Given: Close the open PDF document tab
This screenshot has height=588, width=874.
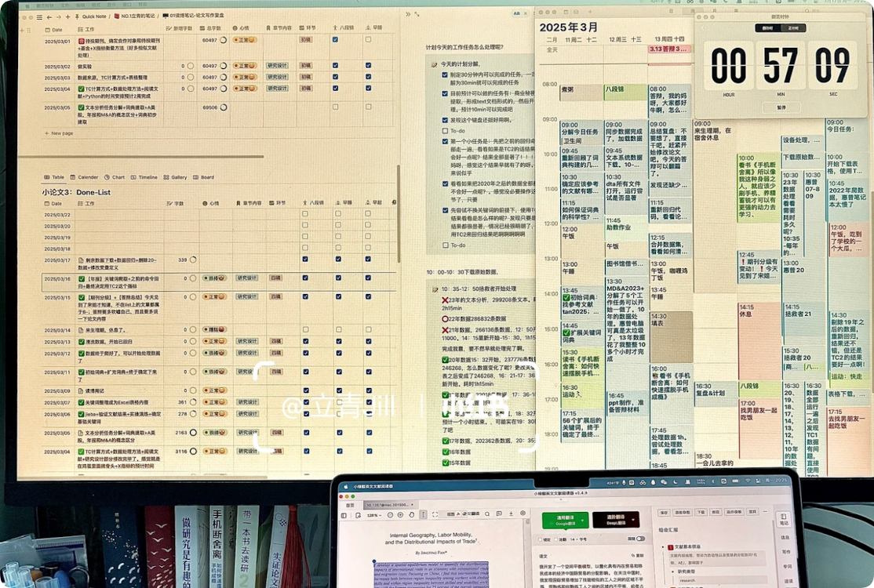Looking at the screenshot, I should click(x=412, y=504).
